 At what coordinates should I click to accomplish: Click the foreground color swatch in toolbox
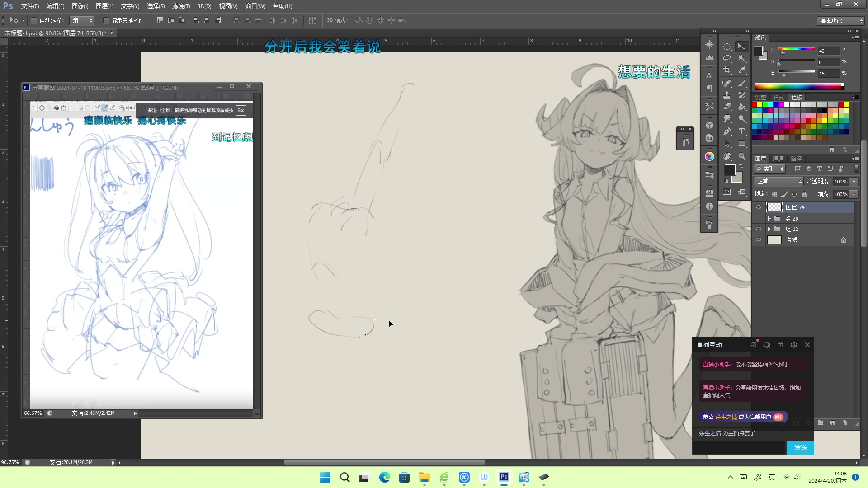(x=730, y=170)
